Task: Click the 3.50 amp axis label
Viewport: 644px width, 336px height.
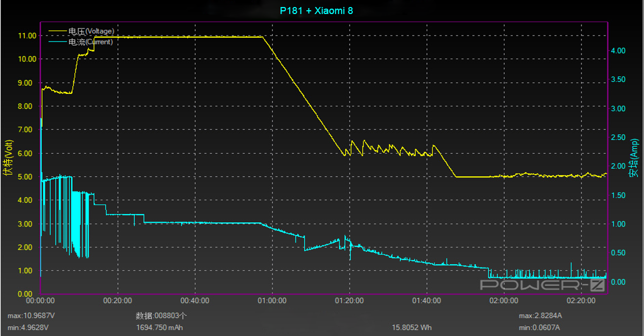Action: tap(618, 80)
